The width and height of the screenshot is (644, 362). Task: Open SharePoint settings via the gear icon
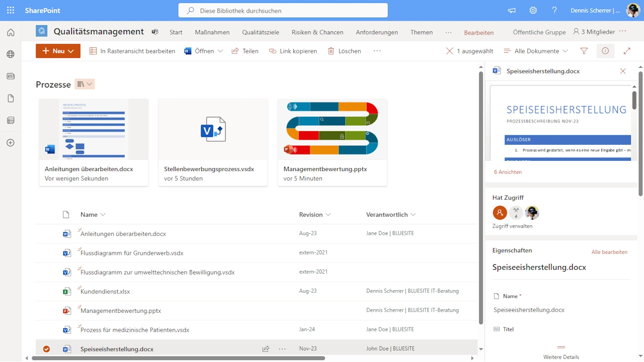533,10
